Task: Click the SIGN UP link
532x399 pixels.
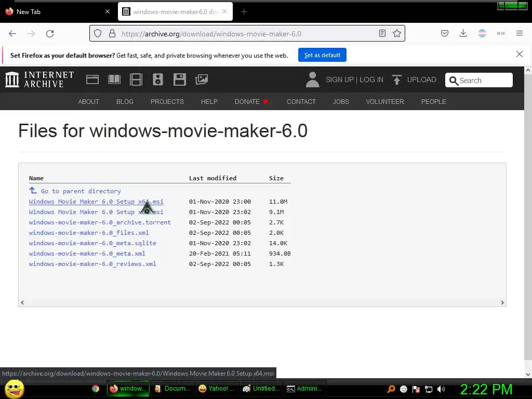Action: pos(340,79)
